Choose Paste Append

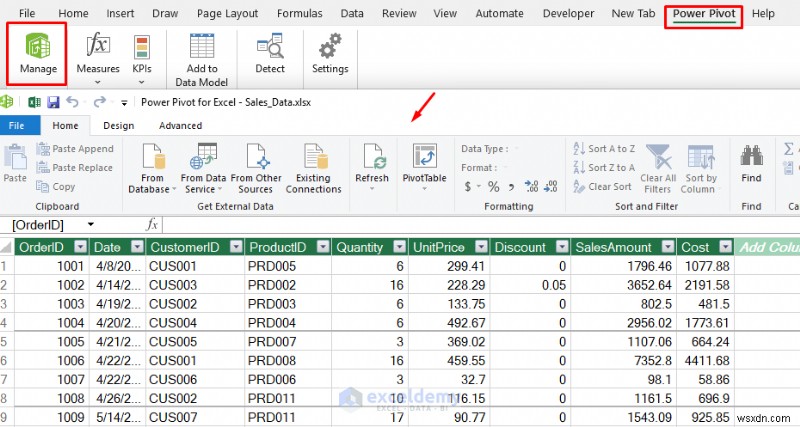(x=76, y=148)
